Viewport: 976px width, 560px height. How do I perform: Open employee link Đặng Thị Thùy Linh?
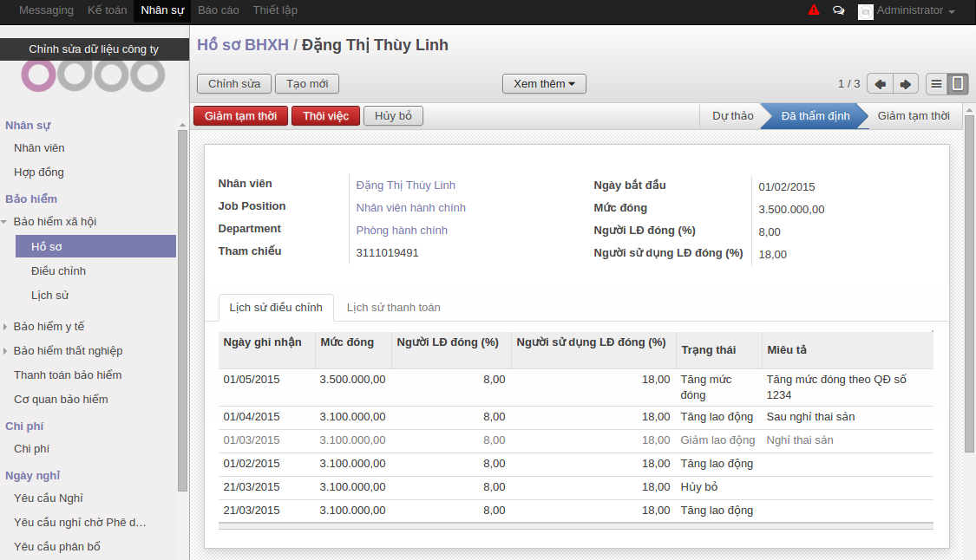405,186
